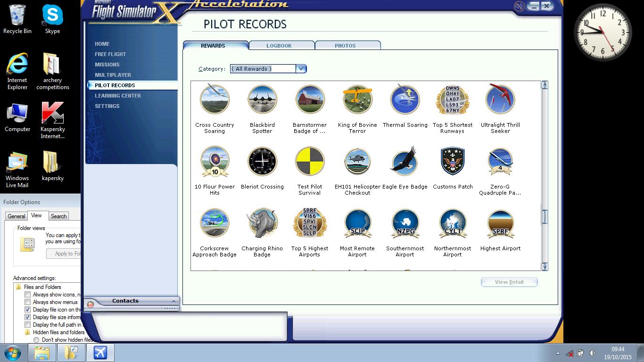Show hidden system tray icons arrow
The image size is (644, 362).
[558, 353]
